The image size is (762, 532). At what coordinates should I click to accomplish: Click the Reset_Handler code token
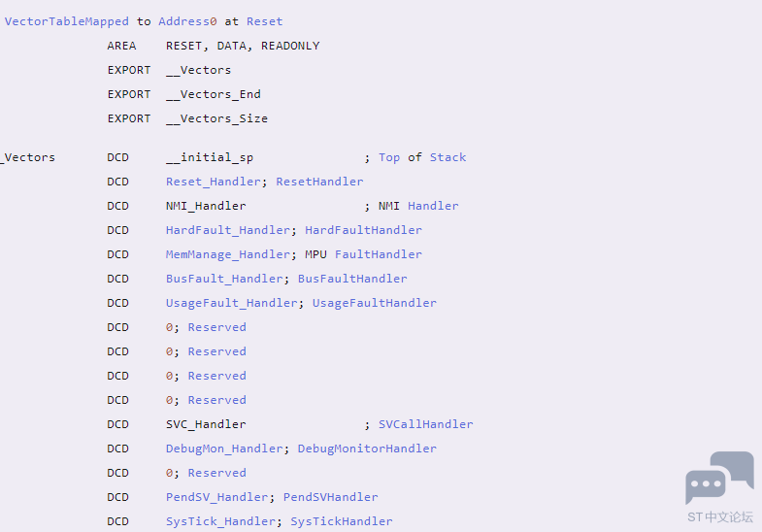(214, 182)
